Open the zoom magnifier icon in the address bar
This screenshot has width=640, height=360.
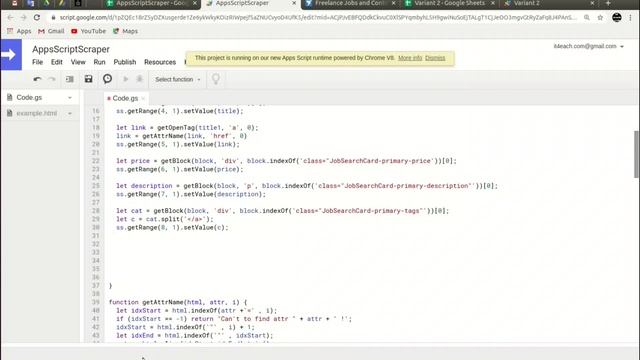[x=587, y=18]
